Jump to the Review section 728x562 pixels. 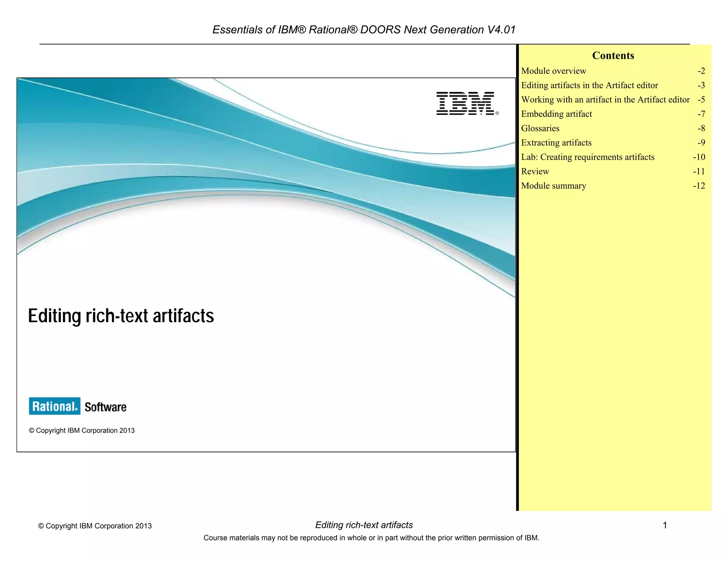coord(535,172)
